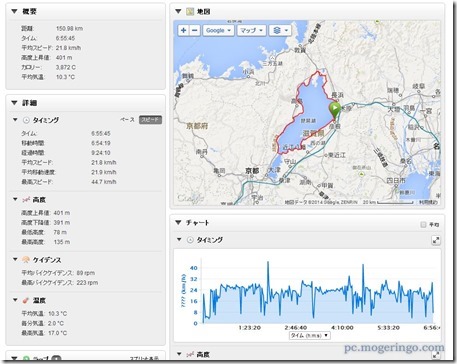Click the 四日市 city label on map
Screen dimensions: 457x364
[396, 180]
